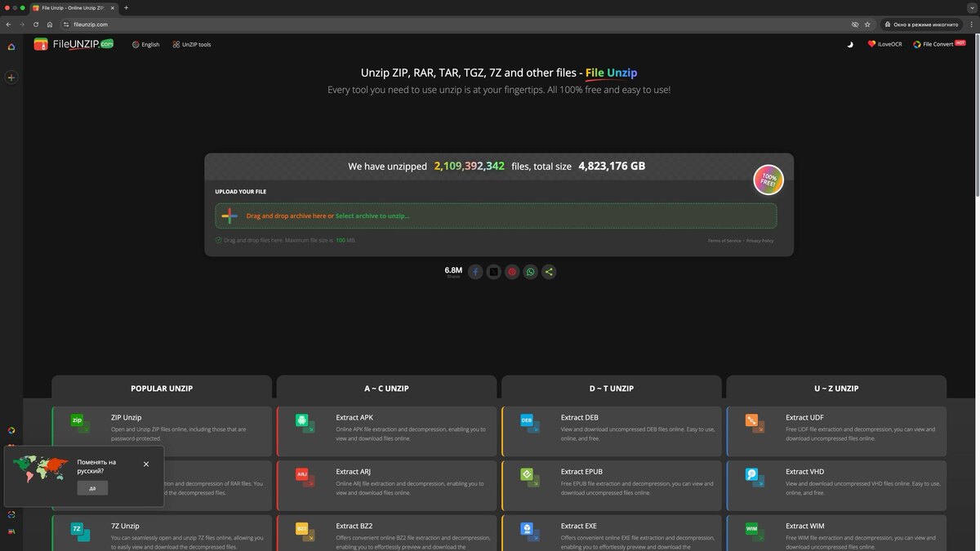Image resolution: width=980 pixels, height=551 pixels.
Task: Open the Extract VHD title
Action: pyautogui.click(x=804, y=472)
